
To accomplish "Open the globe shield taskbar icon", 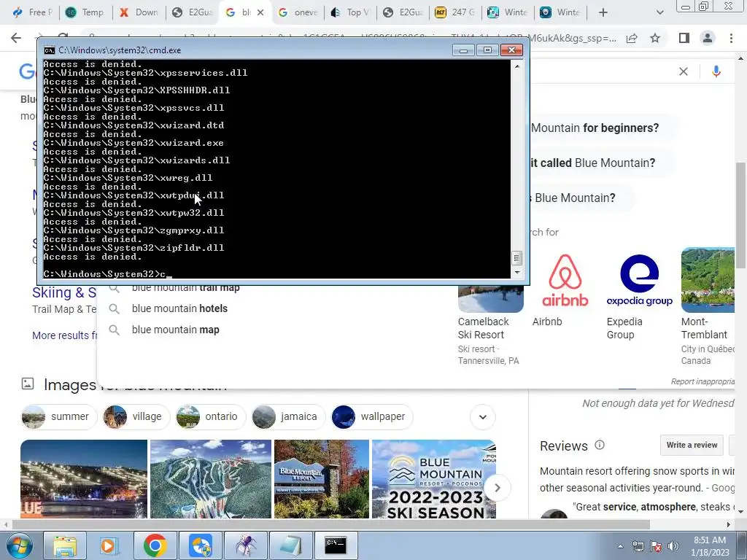I will pos(200,545).
